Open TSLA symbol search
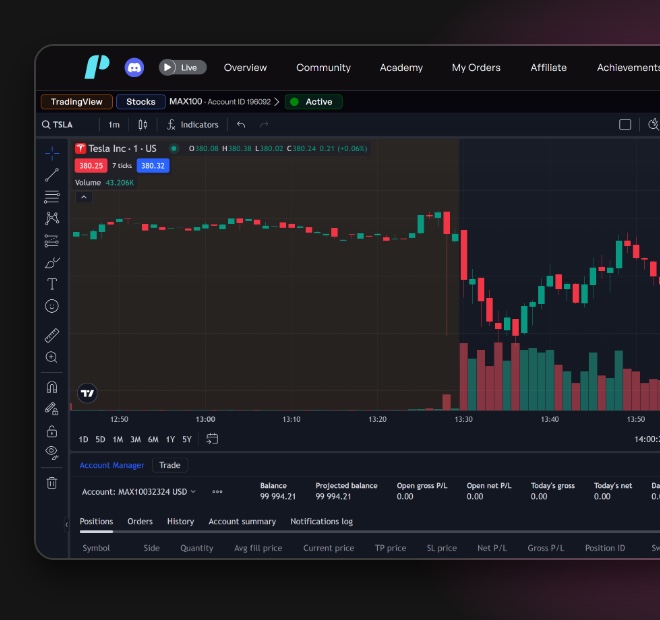This screenshot has width=660, height=620. point(57,125)
